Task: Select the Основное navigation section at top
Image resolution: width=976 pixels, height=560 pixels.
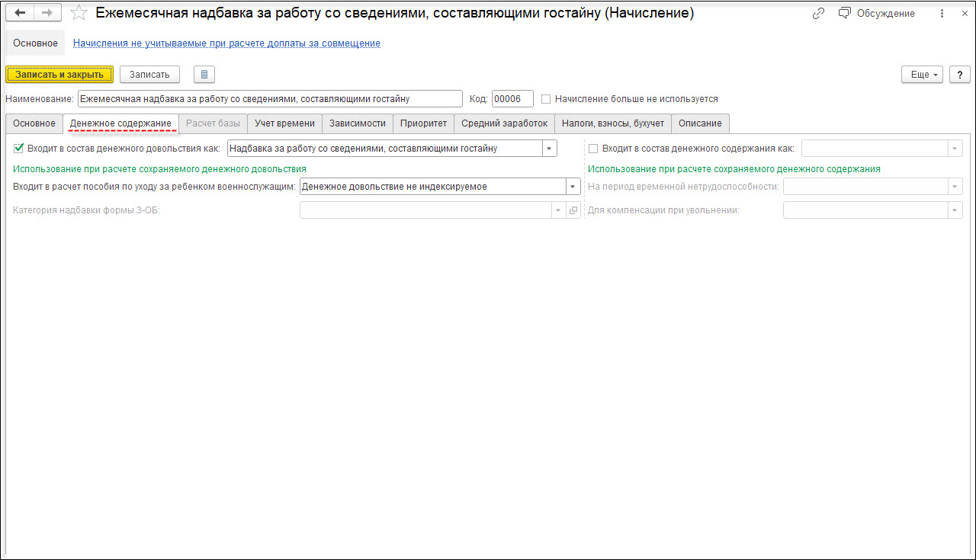Action: (36, 43)
